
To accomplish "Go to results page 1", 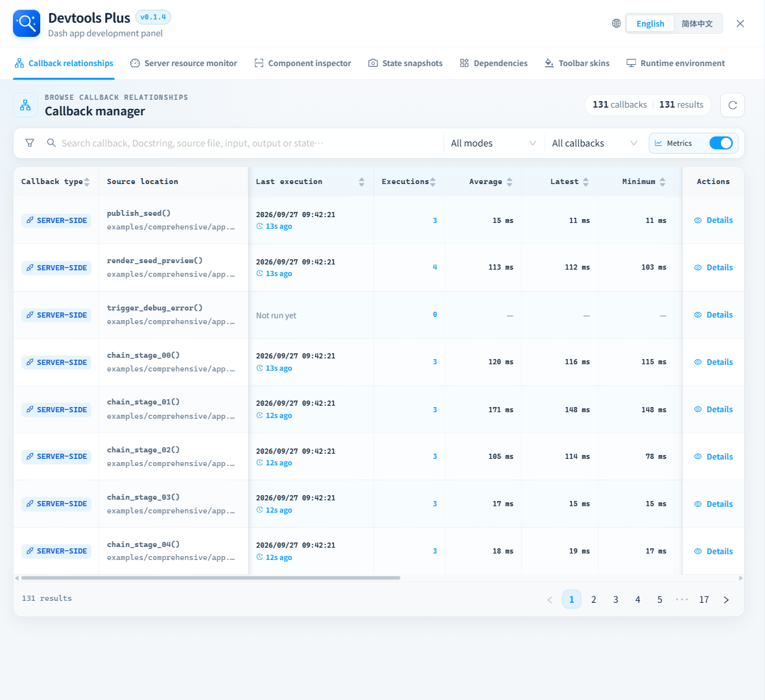I will [x=572, y=600].
